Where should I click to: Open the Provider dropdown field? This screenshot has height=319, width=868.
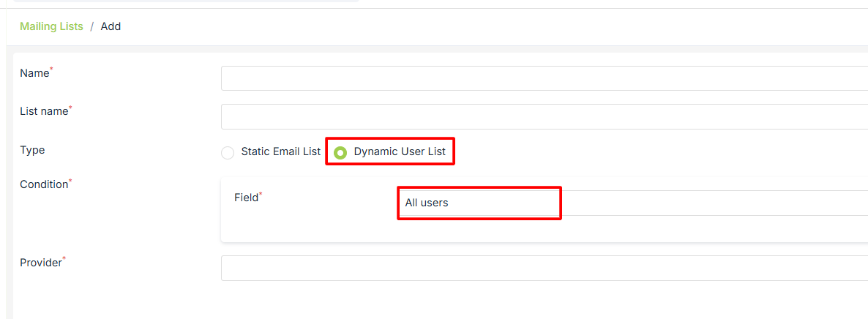pyautogui.click(x=545, y=268)
